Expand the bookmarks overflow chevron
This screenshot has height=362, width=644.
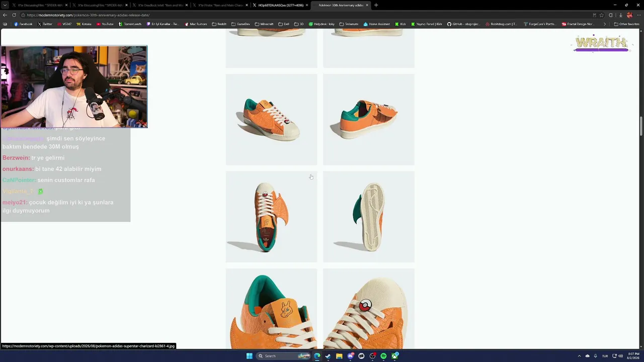[604, 24]
